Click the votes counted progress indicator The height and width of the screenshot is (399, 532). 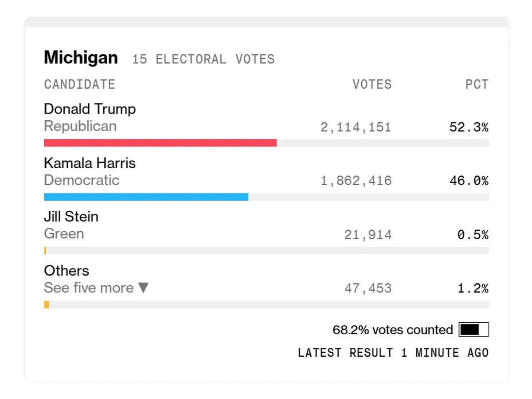click(x=474, y=330)
